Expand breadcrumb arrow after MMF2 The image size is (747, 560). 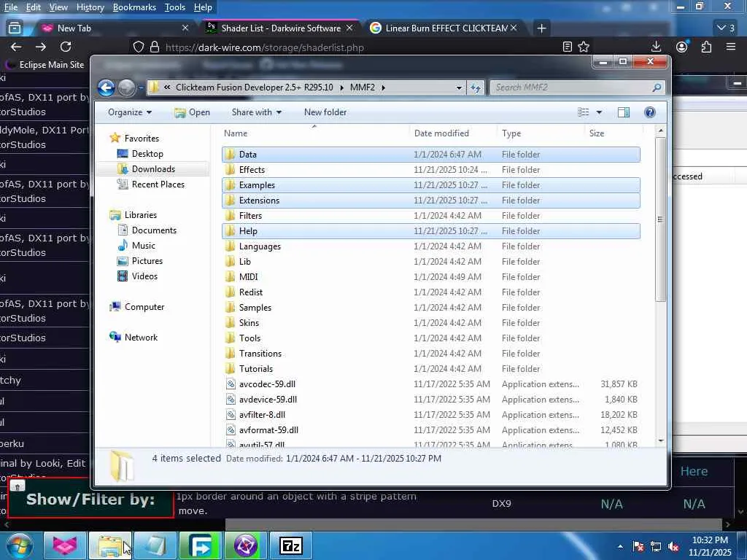383,87
